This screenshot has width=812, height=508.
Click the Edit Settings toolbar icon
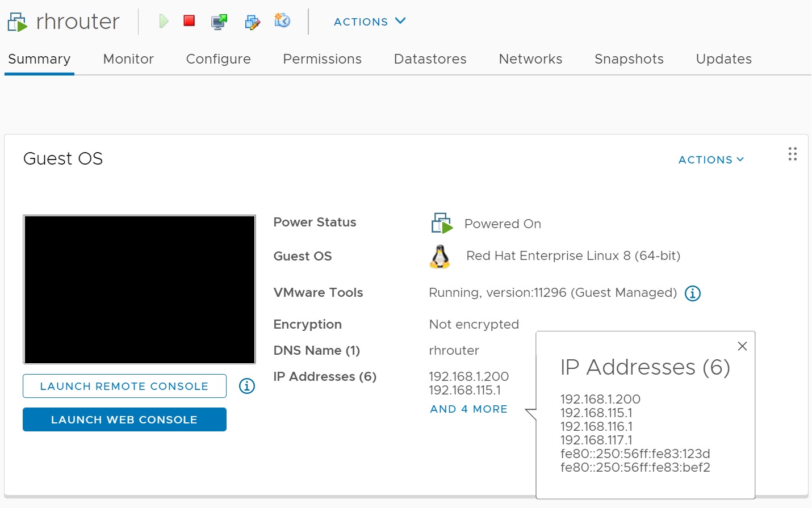(x=252, y=22)
